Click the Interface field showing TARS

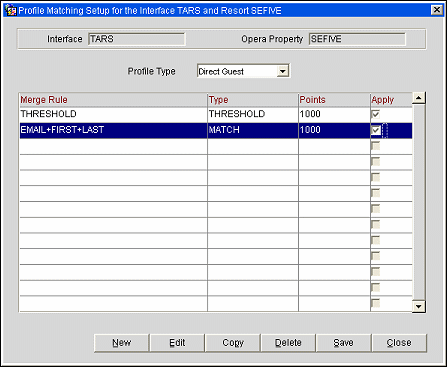[137, 39]
